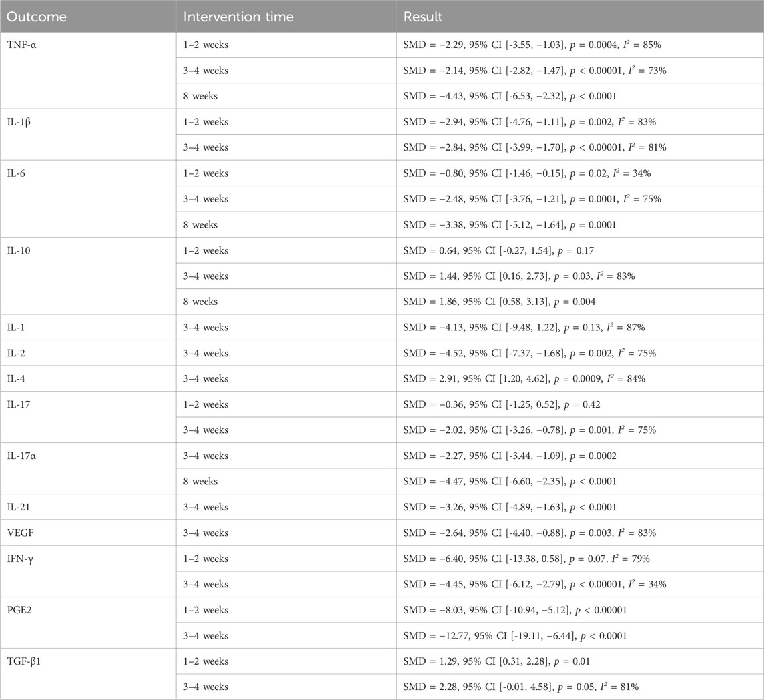Click result SMD = −2.94 for IL-1β
The image size is (764, 700).
point(580,121)
